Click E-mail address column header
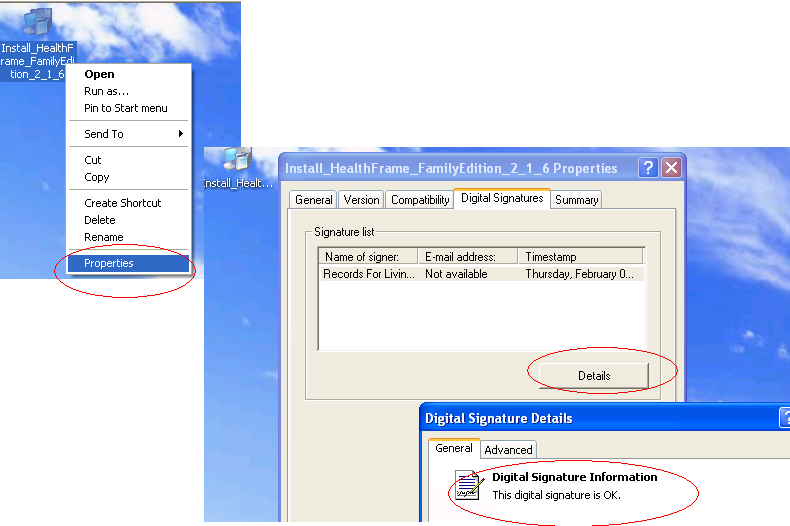The image size is (790, 526). pos(468,256)
